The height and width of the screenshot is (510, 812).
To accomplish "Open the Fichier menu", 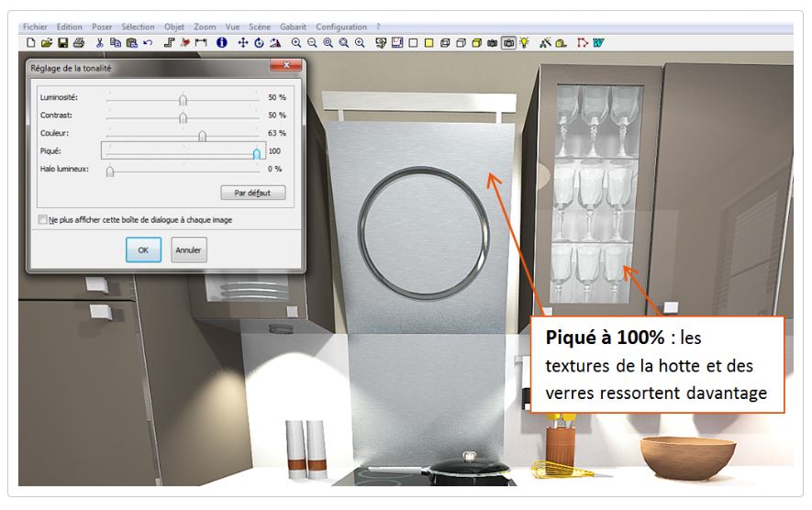I will 34,28.
